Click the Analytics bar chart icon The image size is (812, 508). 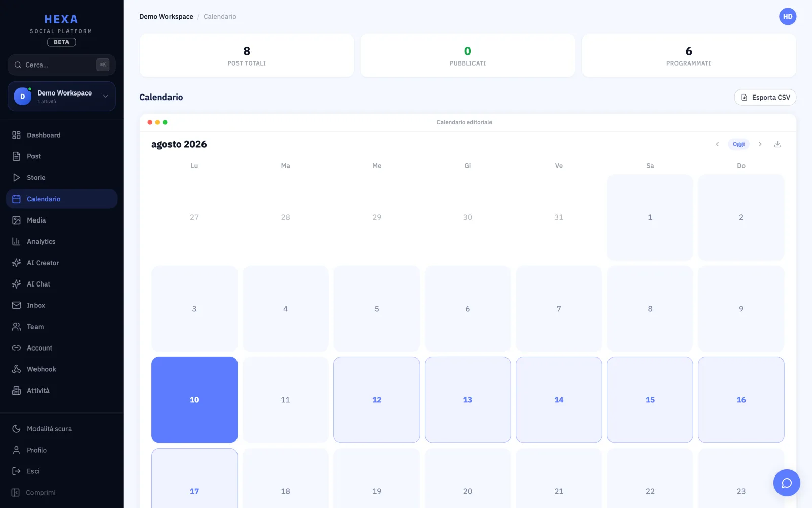[x=16, y=242]
